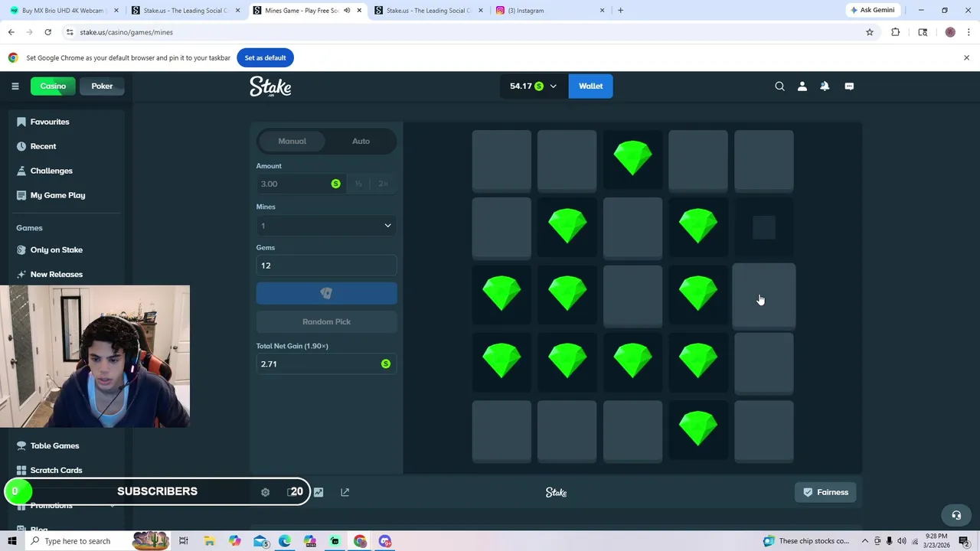Open Mail app on taskbar
Viewport: 980px width, 551px height.
(260, 541)
